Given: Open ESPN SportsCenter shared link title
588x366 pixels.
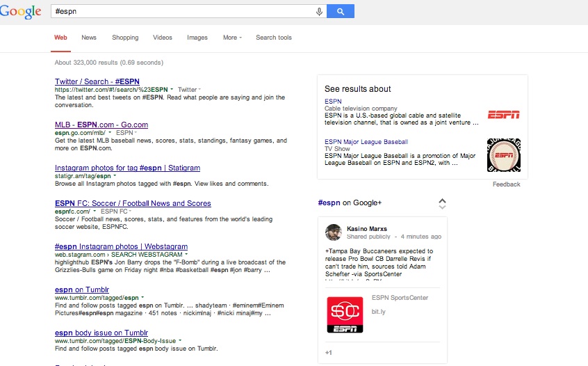Looking at the screenshot, I should point(400,298).
